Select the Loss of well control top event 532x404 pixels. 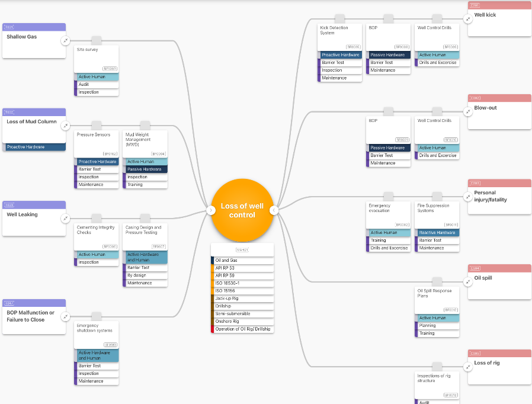[x=242, y=210]
